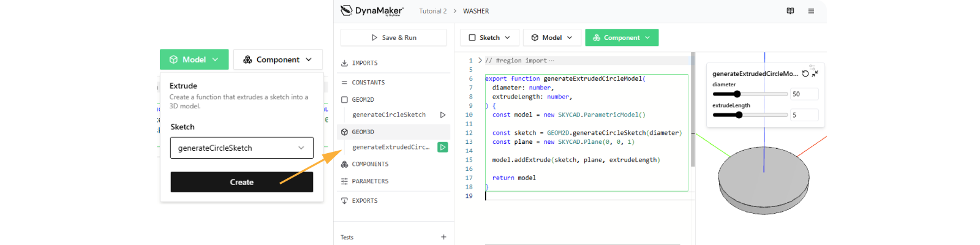Select the PARAMETERS section
The width and height of the screenshot is (980, 245).
pyautogui.click(x=370, y=181)
